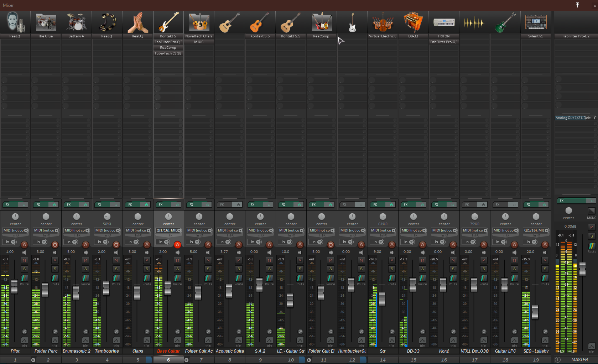The height and width of the screenshot is (364, 598).
Task: Open the ReaEQ plugin on the Pilot track
Action: pyautogui.click(x=15, y=36)
